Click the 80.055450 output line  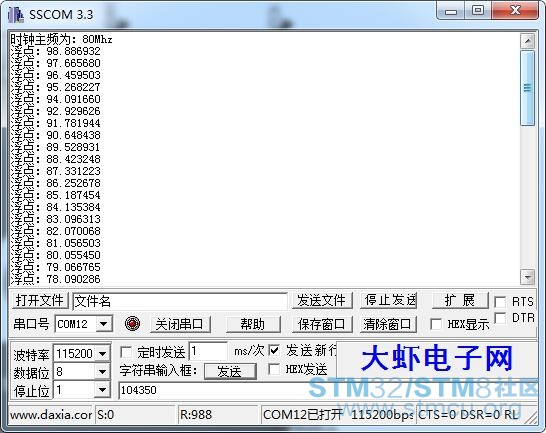56,255
